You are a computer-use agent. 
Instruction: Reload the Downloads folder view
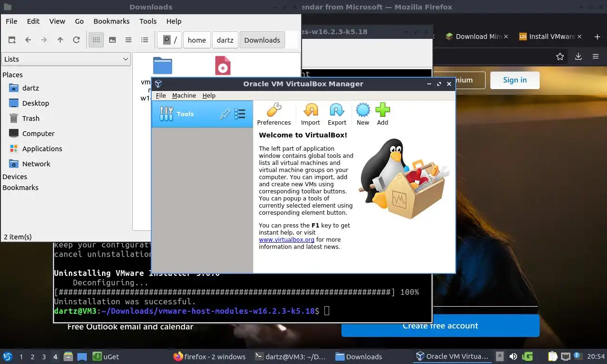point(76,40)
